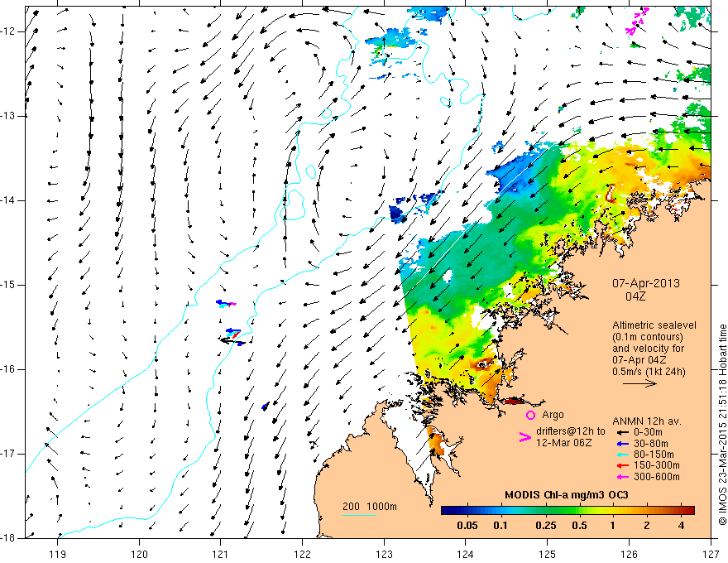Click the '-17' latitude axis label
The width and height of the screenshot is (728, 563).
(x=8, y=454)
